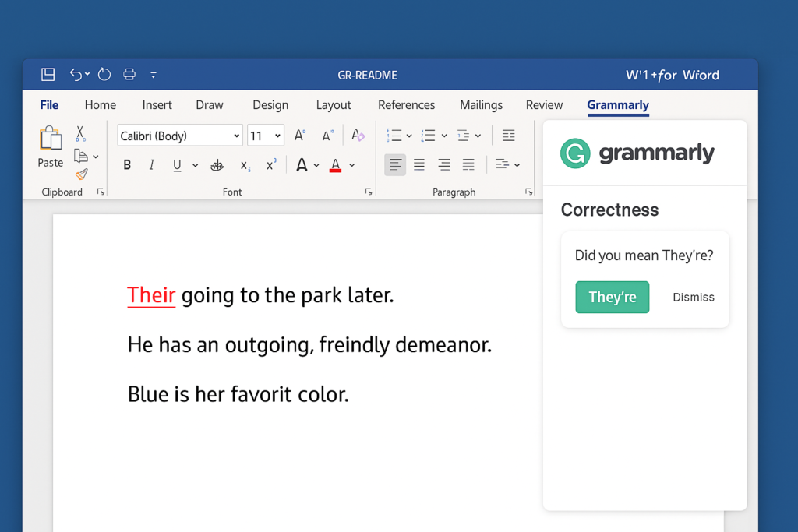Open the File menu
The height and width of the screenshot is (532, 798).
click(x=49, y=105)
